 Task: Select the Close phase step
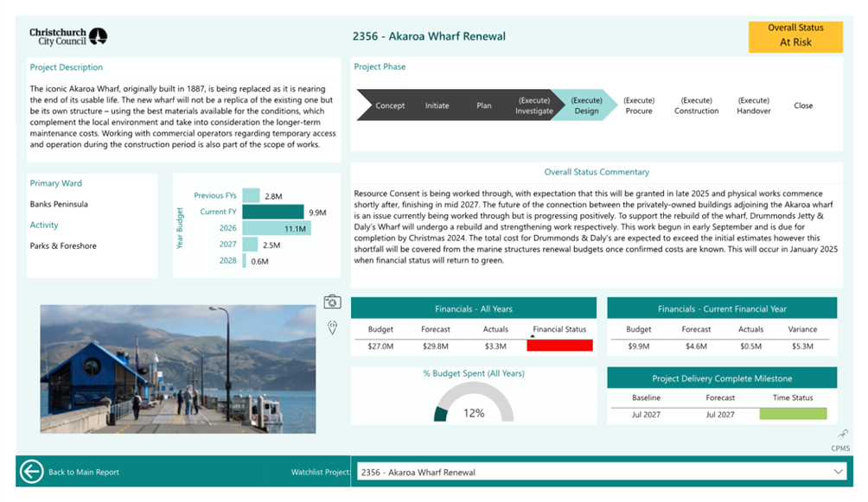coord(803,105)
